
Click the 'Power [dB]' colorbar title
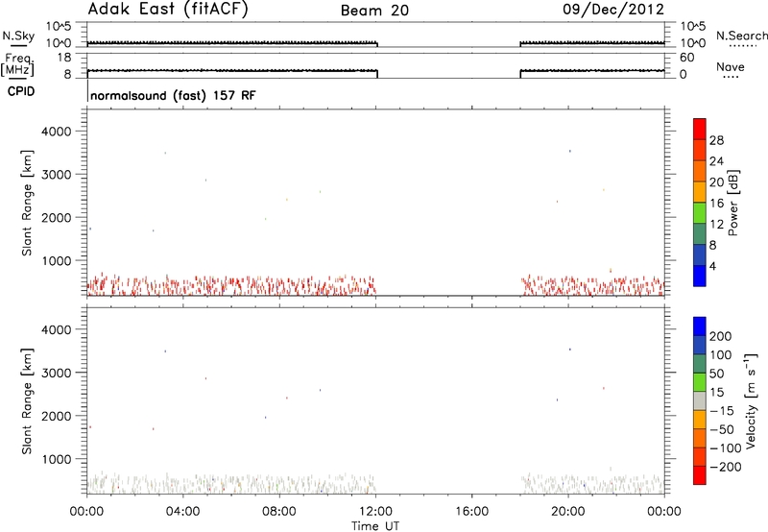[x=732, y=203]
